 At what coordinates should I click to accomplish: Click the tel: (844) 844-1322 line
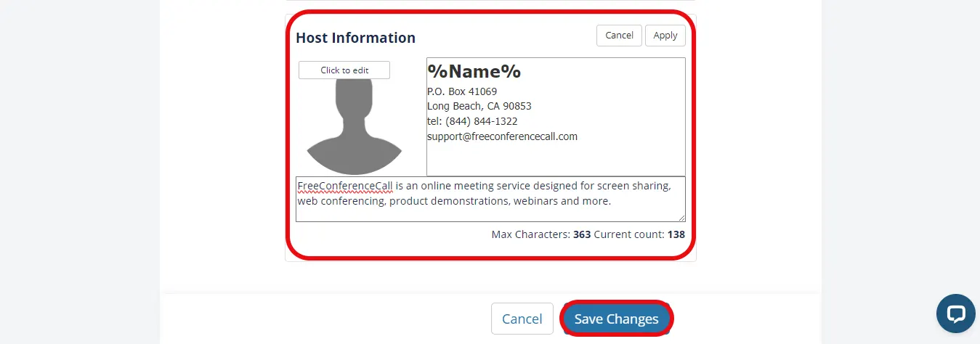tap(472, 121)
